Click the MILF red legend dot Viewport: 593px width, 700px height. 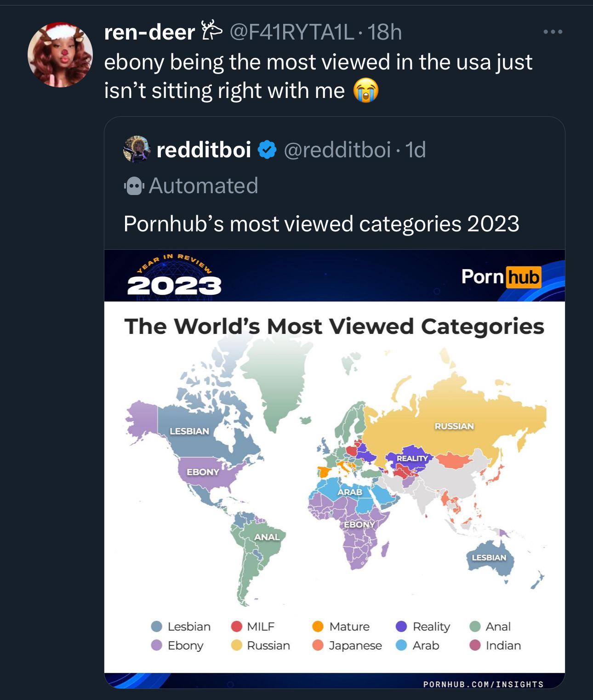tap(237, 626)
